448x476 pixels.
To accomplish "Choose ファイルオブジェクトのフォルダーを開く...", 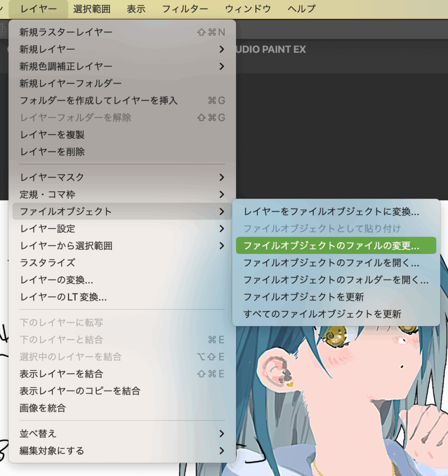I will (x=336, y=279).
